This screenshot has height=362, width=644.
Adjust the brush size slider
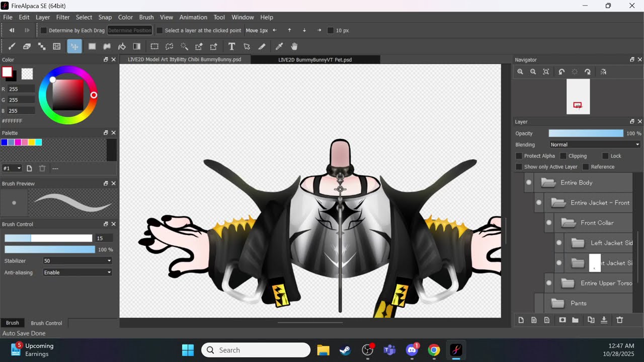click(48, 238)
